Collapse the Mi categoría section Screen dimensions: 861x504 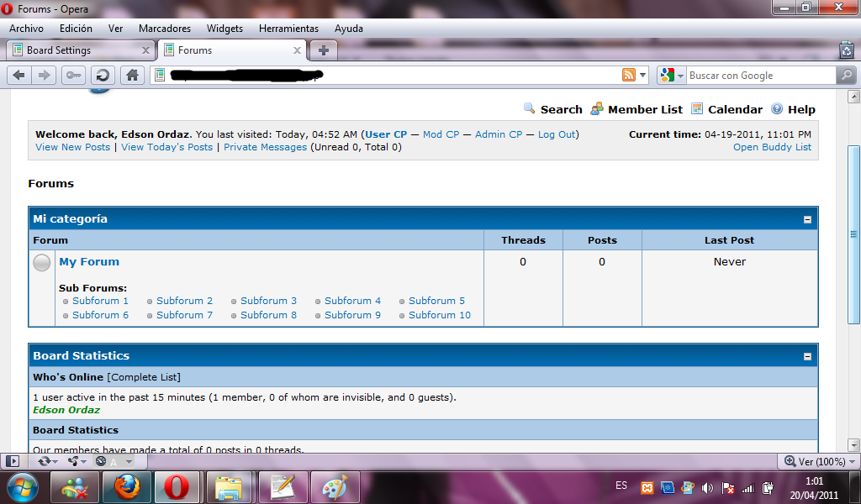point(807,219)
